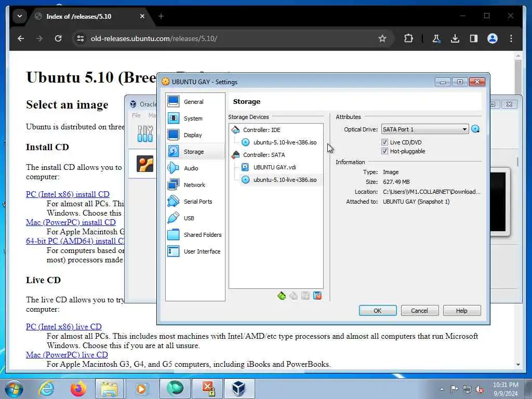The width and height of the screenshot is (532, 399).
Task: Toggle Hot-pluggable checkbox
Action: point(384,151)
